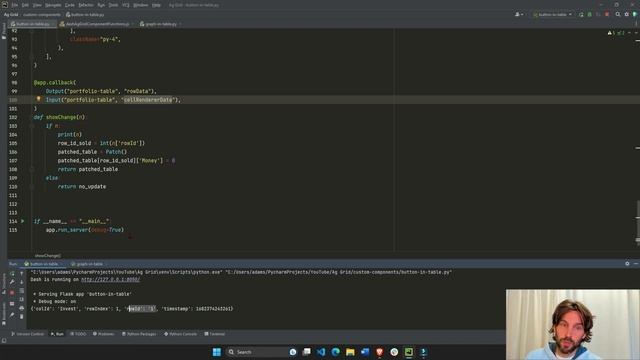Open the Project tool window sidebar button
This screenshot has height=360, width=640.
4,31
